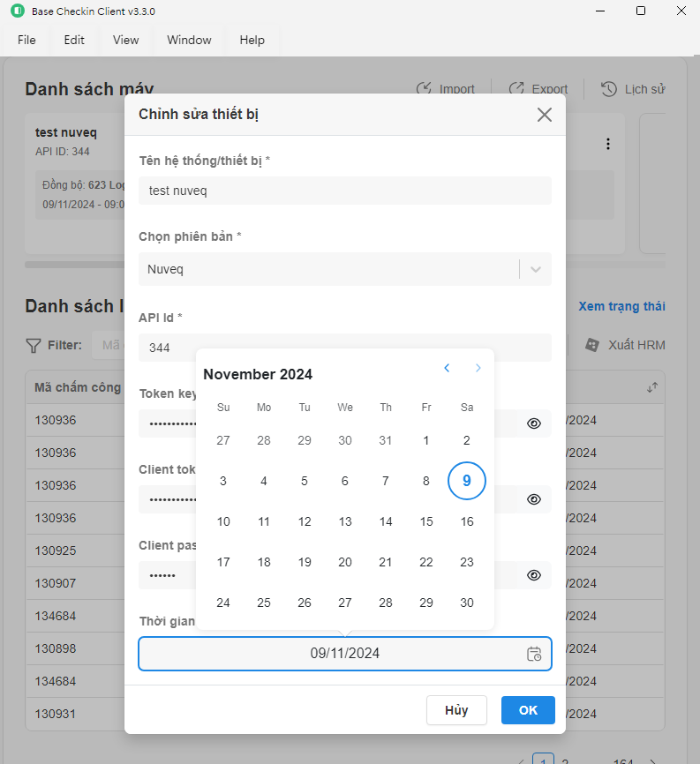Select page 1 in pagination
Image resolution: width=700 pixels, height=764 pixels.
point(543,759)
